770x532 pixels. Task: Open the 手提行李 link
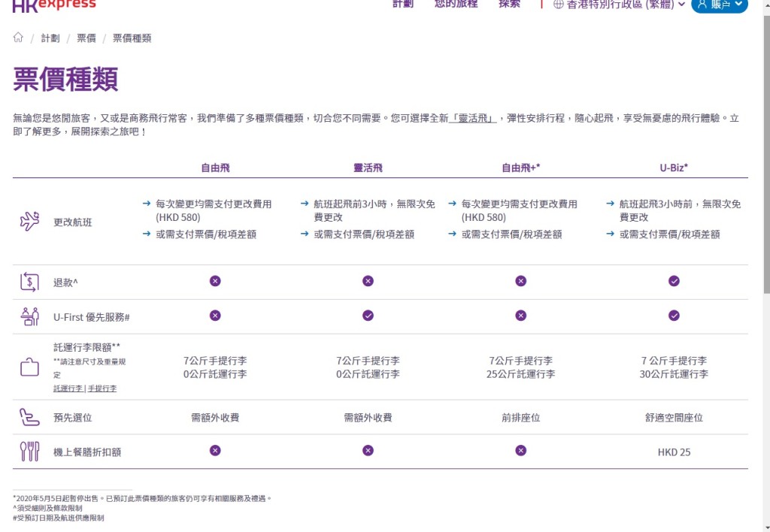pos(102,388)
